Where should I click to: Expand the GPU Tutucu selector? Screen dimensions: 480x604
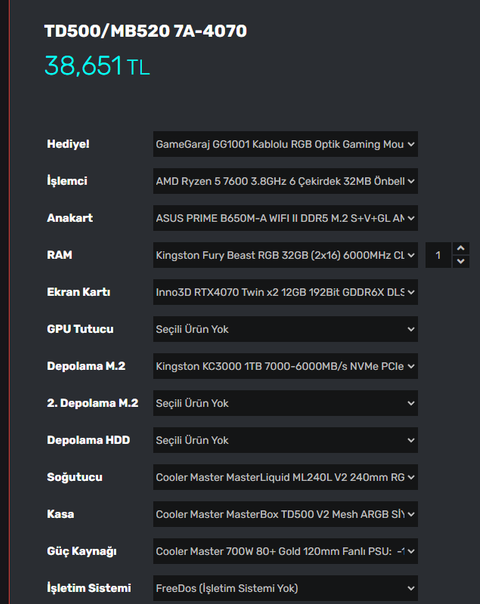pyautogui.click(x=285, y=329)
